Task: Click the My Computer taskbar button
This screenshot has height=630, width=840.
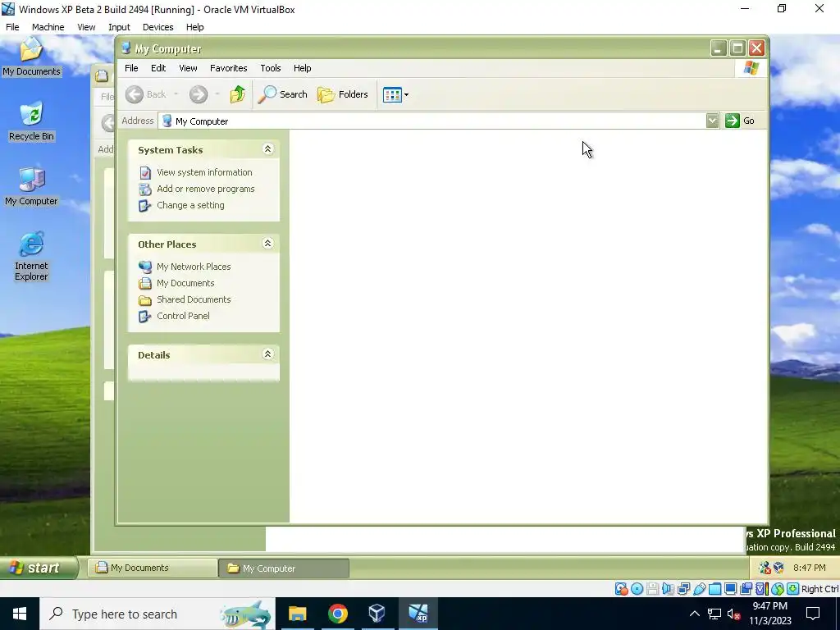Action: click(284, 568)
